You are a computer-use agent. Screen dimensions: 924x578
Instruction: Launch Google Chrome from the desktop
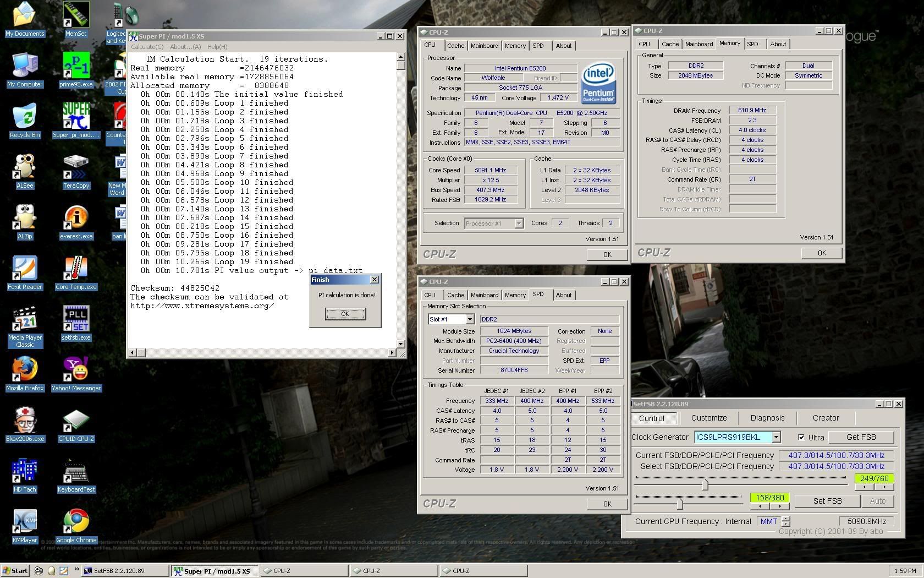click(76, 526)
